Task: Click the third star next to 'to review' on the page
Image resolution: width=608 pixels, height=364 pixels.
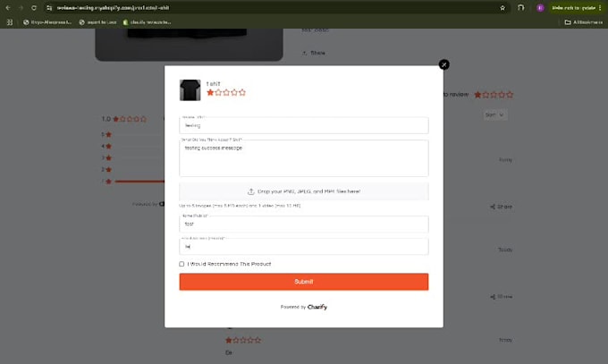Action: point(494,94)
